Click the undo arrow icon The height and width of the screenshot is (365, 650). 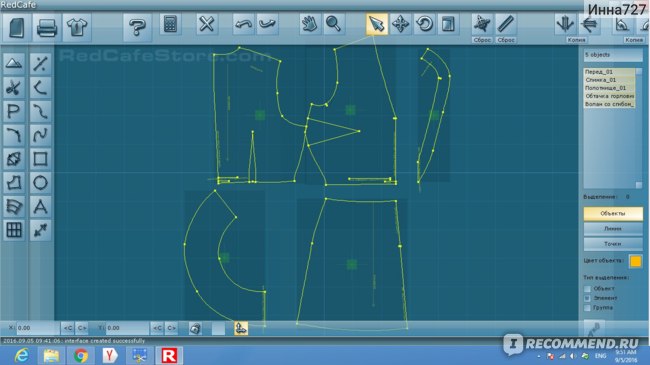243,24
